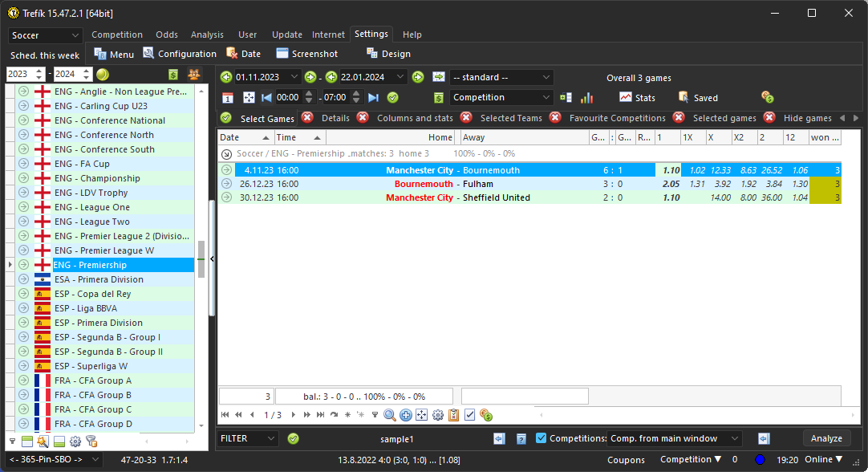Click the Sched. this week button
This screenshot has width=868, height=472.
tap(45, 55)
